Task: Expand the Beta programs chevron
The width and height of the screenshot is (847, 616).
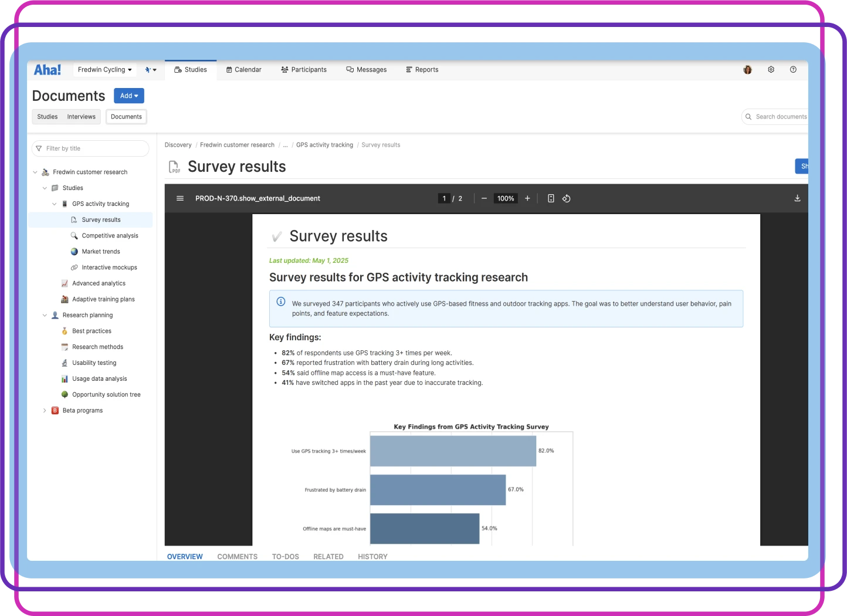Action: coord(45,411)
